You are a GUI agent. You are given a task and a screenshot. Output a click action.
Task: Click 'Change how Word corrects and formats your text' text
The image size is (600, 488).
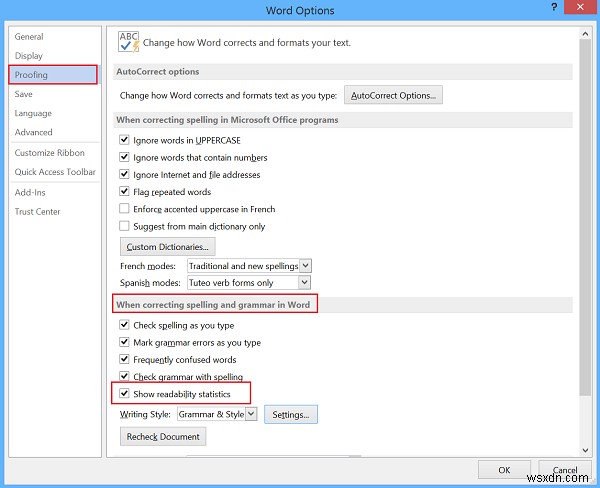247,42
